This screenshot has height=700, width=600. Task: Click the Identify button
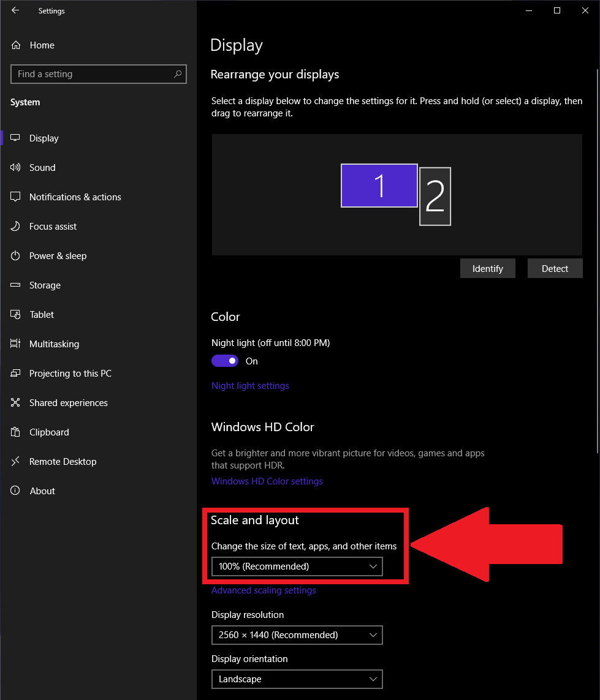pyautogui.click(x=487, y=268)
